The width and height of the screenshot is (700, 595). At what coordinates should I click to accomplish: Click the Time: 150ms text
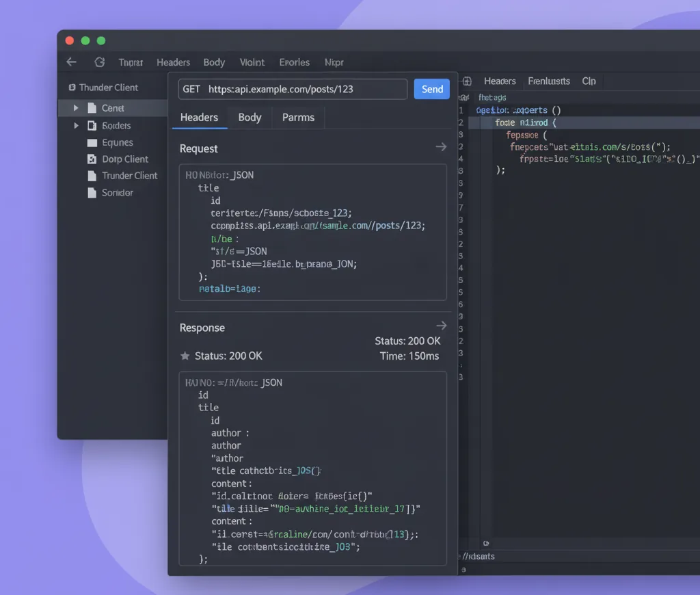coord(409,356)
